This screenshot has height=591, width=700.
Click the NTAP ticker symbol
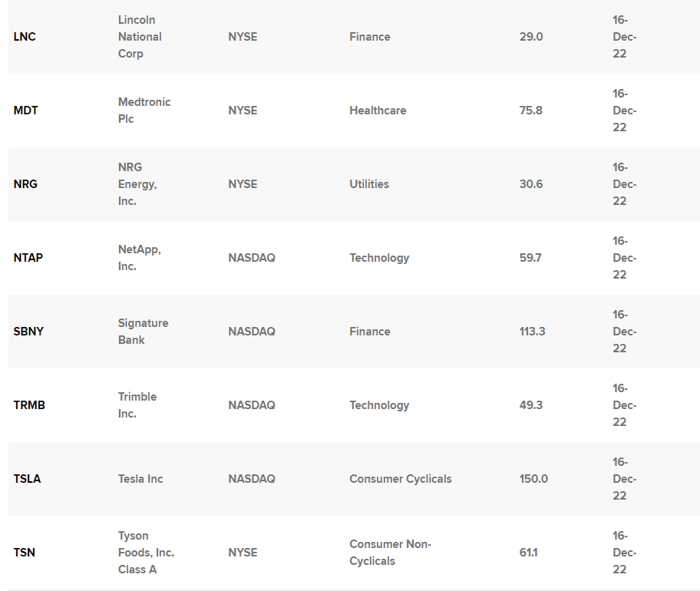coord(28,258)
